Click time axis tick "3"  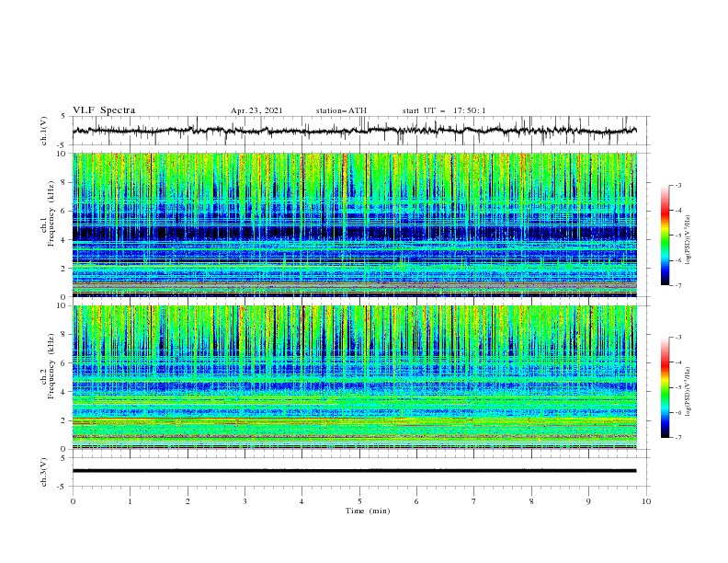245,501
